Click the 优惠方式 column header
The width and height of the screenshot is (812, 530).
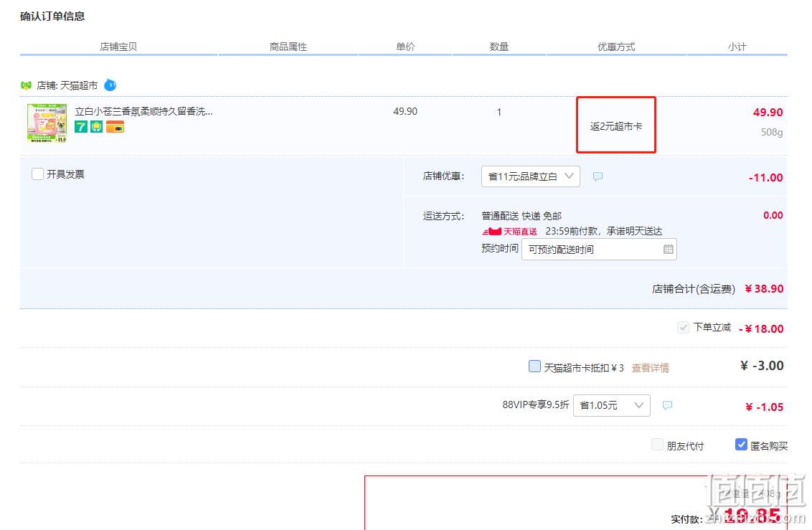coord(616,47)
